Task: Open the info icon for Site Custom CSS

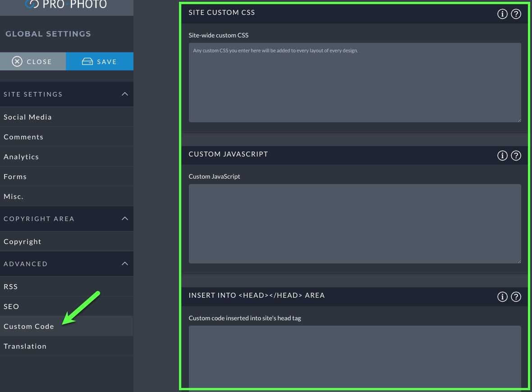Action: pyautogui.click(x=502, y=14)
